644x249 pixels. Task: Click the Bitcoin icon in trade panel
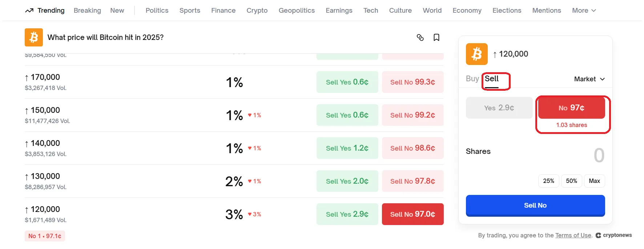(x=476, y=54)
